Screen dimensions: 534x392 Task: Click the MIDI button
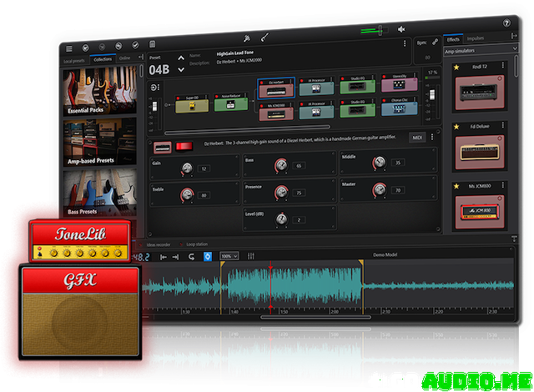click(x=417, y=138)
